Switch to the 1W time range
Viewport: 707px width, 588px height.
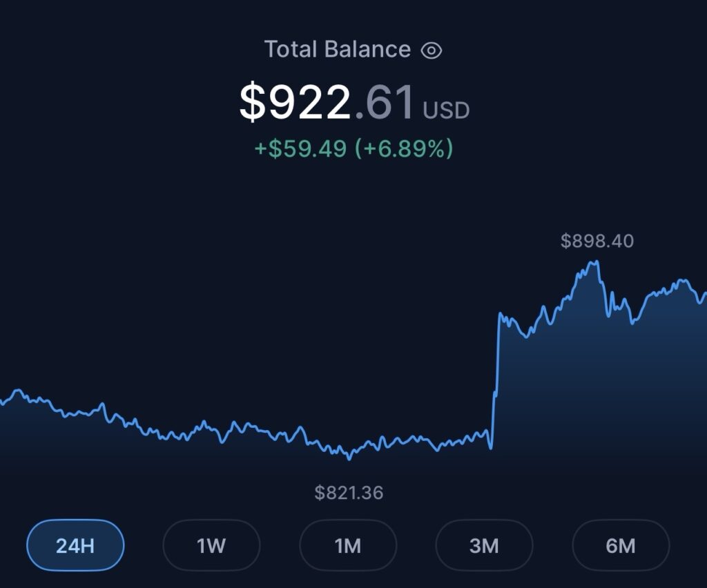click(211, 545)
